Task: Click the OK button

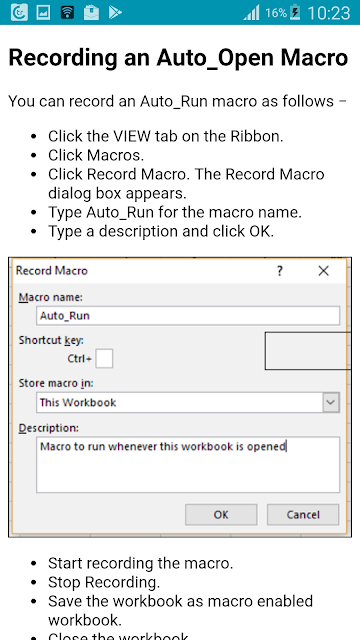Action: click(x=221, y=515)
